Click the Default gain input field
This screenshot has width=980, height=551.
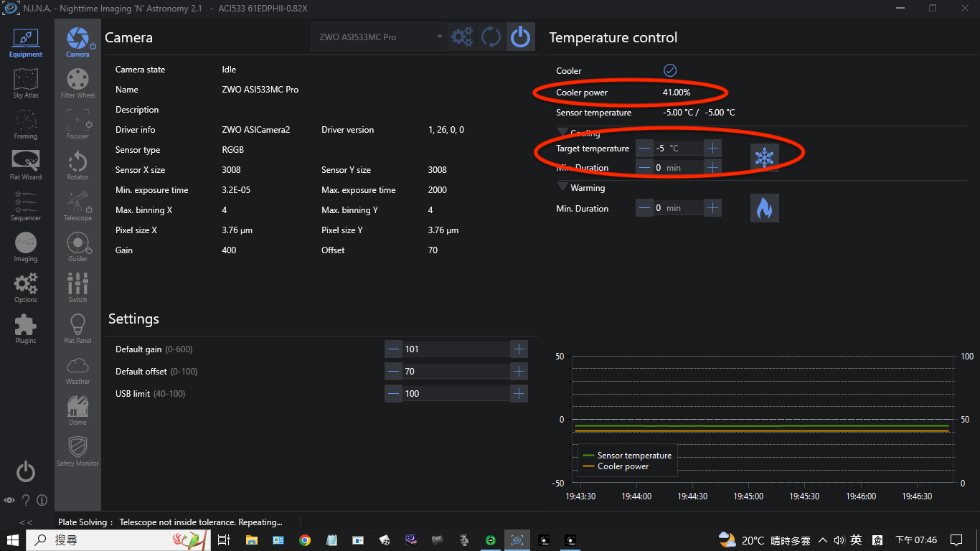coord(456,349)
